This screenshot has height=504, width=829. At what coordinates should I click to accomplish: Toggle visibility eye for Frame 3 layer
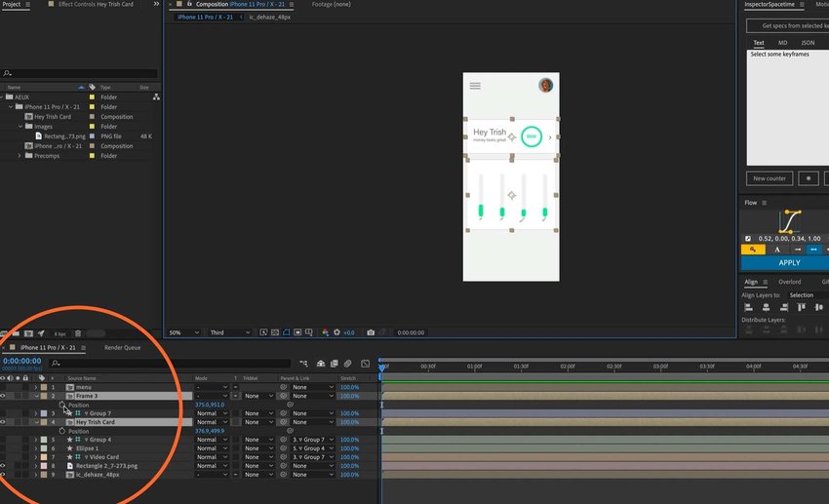coord(3,396)
